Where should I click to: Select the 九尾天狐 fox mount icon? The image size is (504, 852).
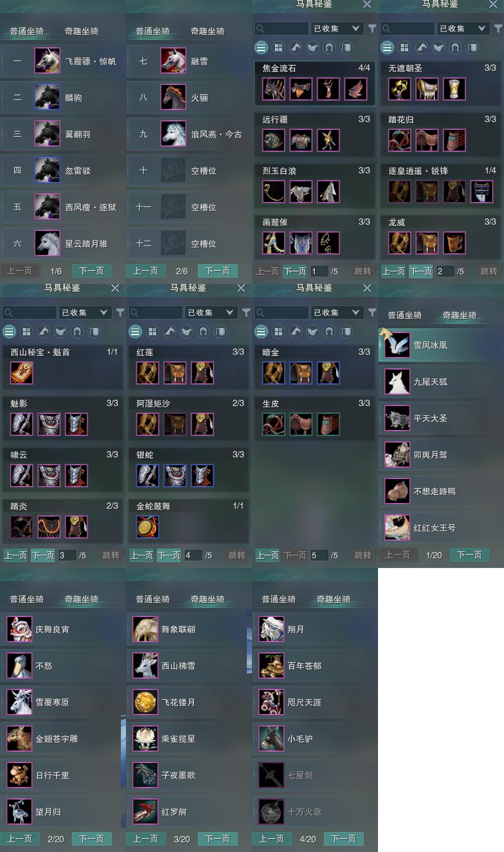point(397,382)
